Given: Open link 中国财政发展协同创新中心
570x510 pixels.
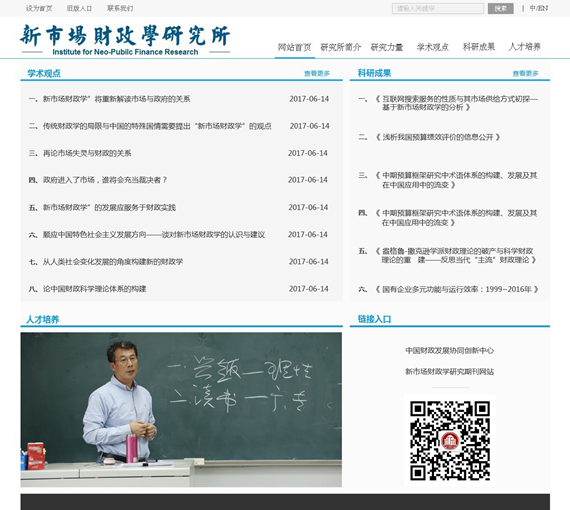Looking at the screenshot, I should click(450, 350).
